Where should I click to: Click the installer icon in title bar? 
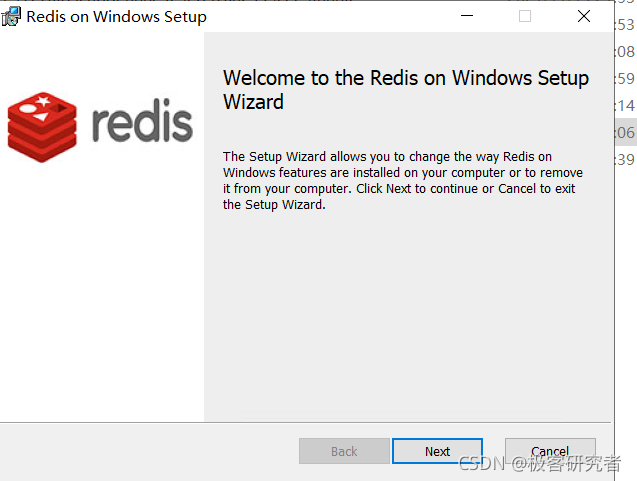coord(11,17)
